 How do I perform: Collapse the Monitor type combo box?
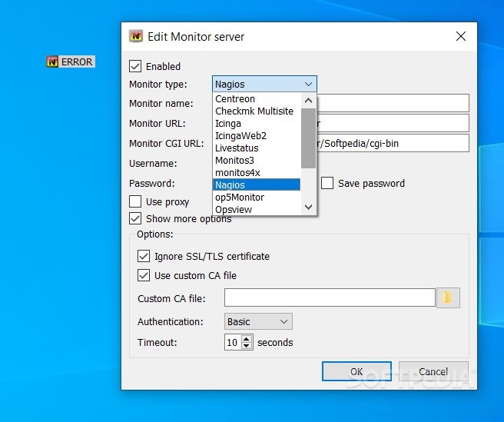point(264,84)
